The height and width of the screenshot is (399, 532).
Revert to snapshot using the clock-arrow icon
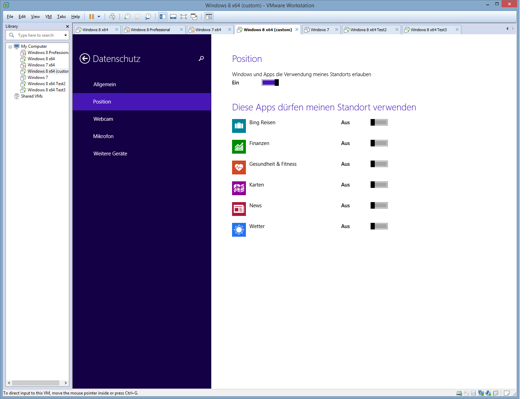click(x=138, y=17)
